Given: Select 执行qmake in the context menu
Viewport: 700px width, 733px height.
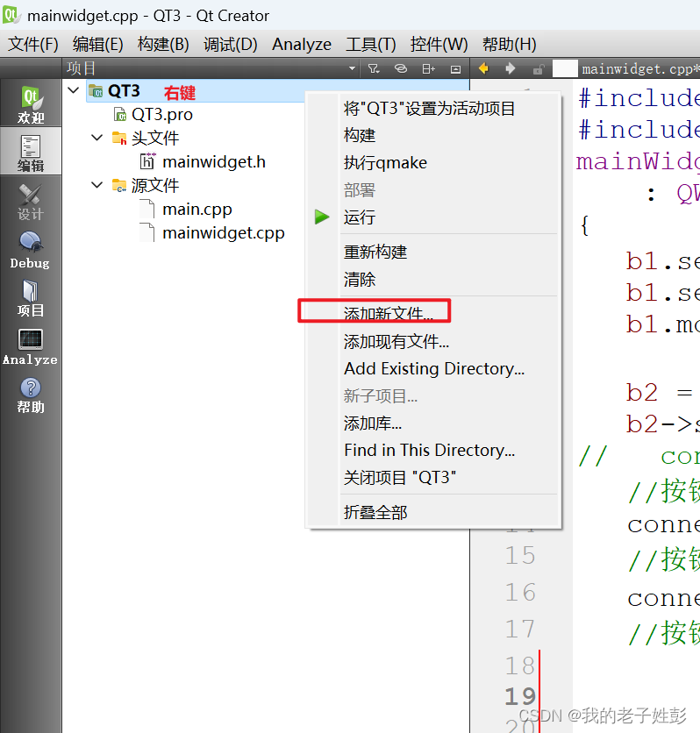Looking at the screenshot, I should point(433,162).
